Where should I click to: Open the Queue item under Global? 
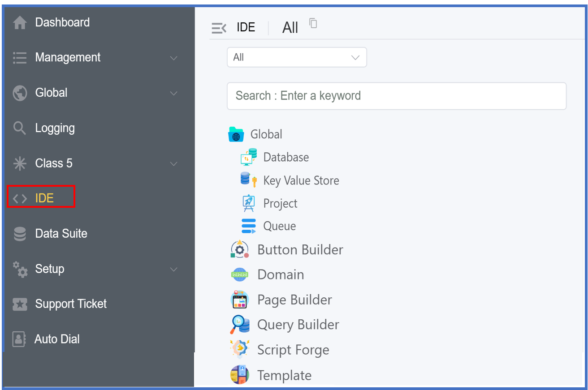[x=279, y=226]
